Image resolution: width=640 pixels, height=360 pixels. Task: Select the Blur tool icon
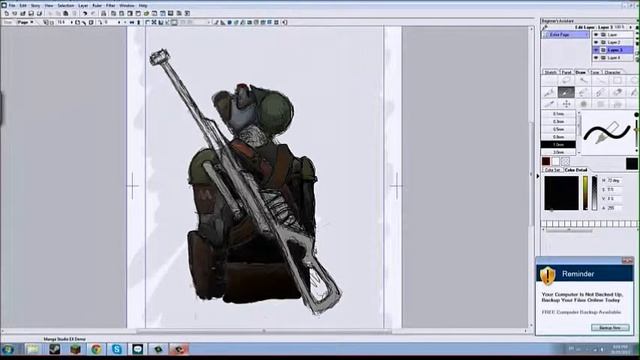coord(583,104)
